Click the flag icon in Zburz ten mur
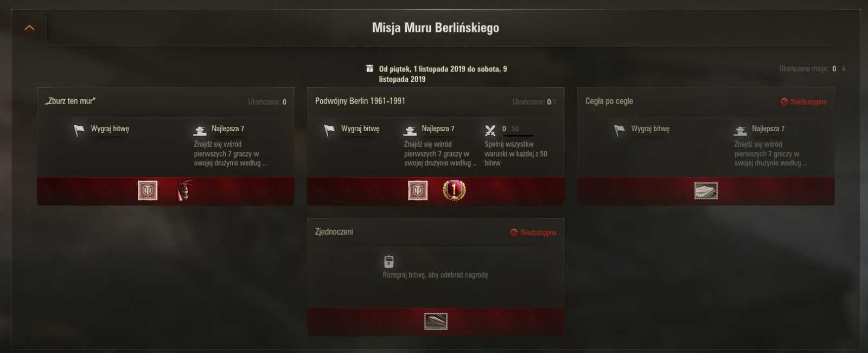The image size is (868, 353). pyautogui.click(x=79, y=130)
